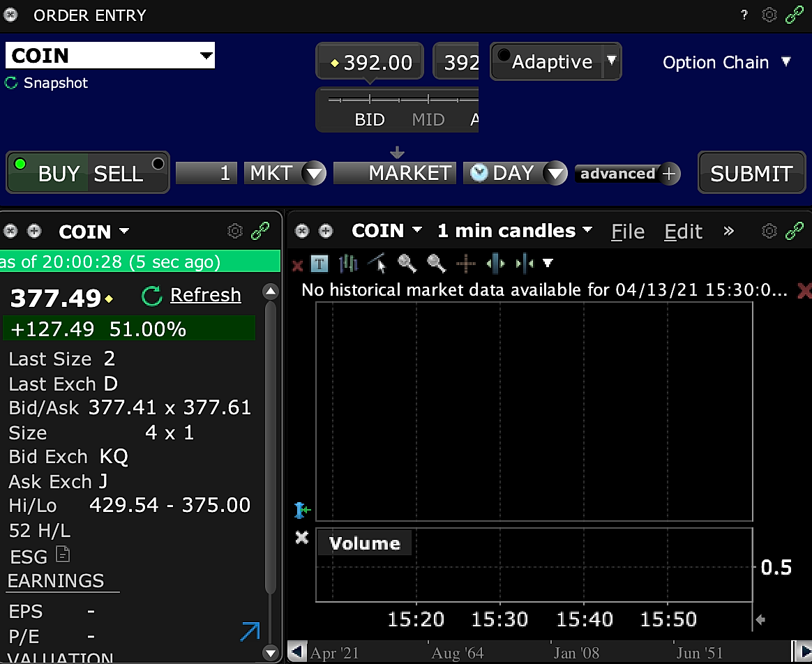Click the expand horizontal bars icon
Screen dimensions: 812x664
[495, 264]
